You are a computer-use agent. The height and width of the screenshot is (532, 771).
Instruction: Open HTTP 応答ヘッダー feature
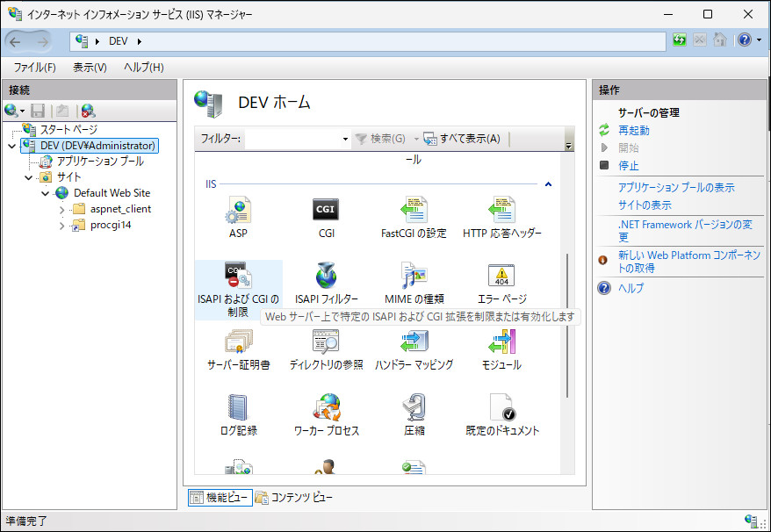click(501, 217)
